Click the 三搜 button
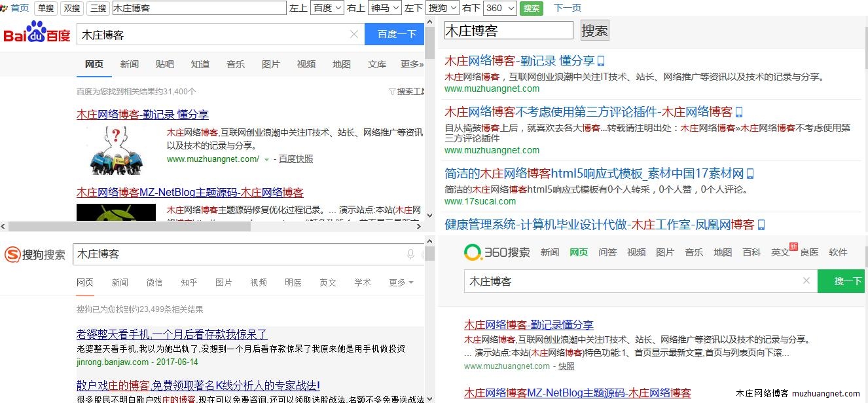868x403 pixels. click(x=98, y=8)
